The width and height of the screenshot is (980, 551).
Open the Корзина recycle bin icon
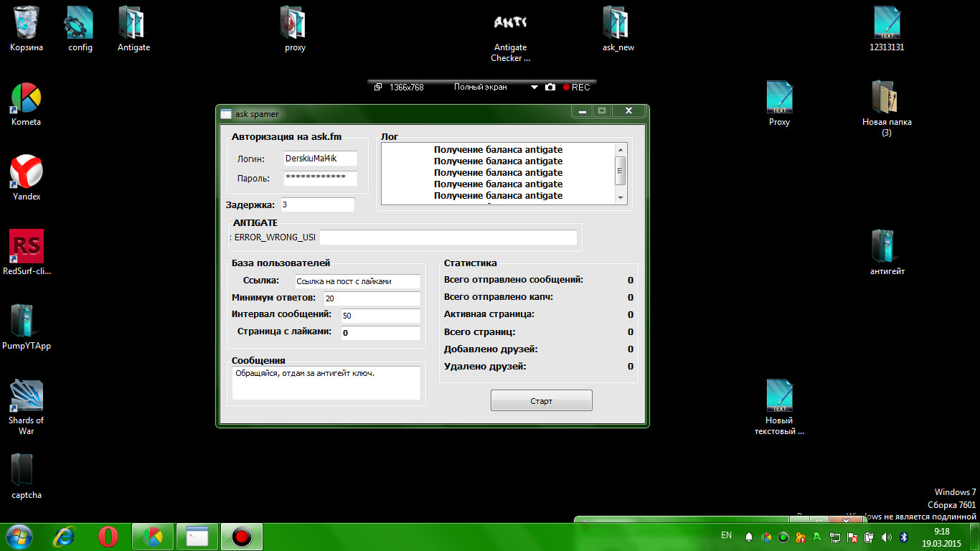coord(27,29)
